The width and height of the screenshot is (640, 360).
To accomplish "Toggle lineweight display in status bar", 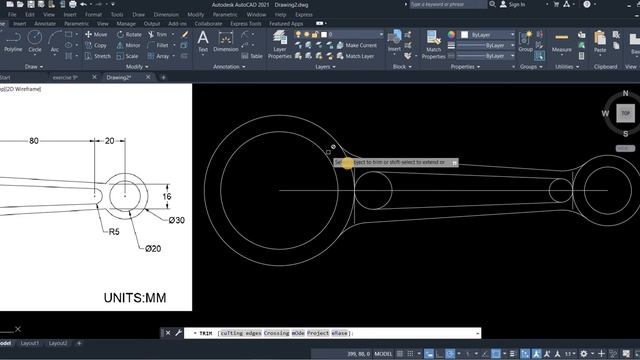I will (x=513, y=353).
